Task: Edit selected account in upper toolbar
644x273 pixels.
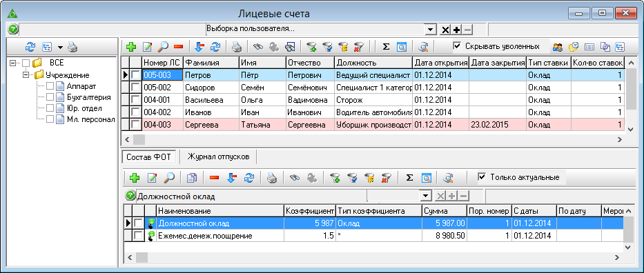Action: point(147,47)
